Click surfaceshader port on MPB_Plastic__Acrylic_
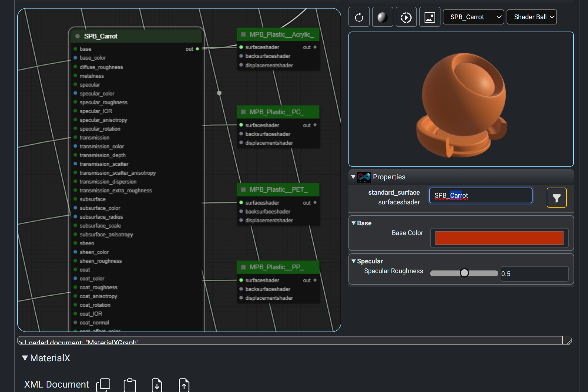 click(x=241, y=47)
